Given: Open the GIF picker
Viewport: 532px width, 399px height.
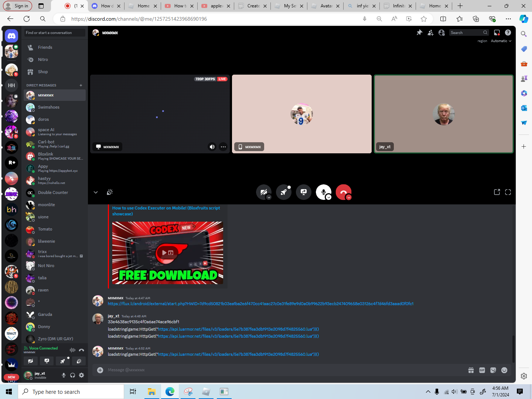Looking at the screenshot, I should 482,370.
